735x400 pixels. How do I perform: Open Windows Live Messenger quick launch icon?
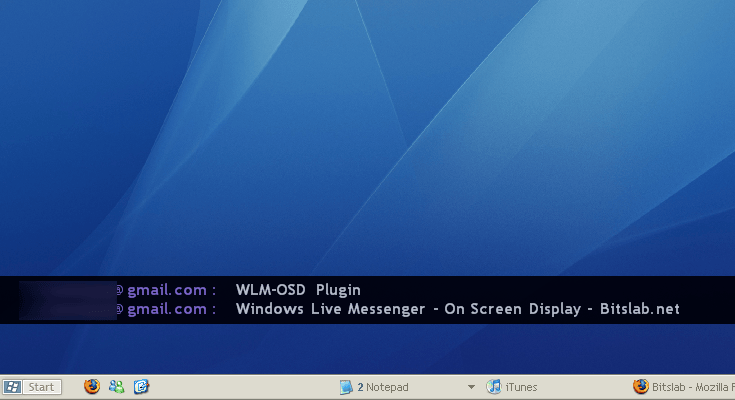[116, 386]
